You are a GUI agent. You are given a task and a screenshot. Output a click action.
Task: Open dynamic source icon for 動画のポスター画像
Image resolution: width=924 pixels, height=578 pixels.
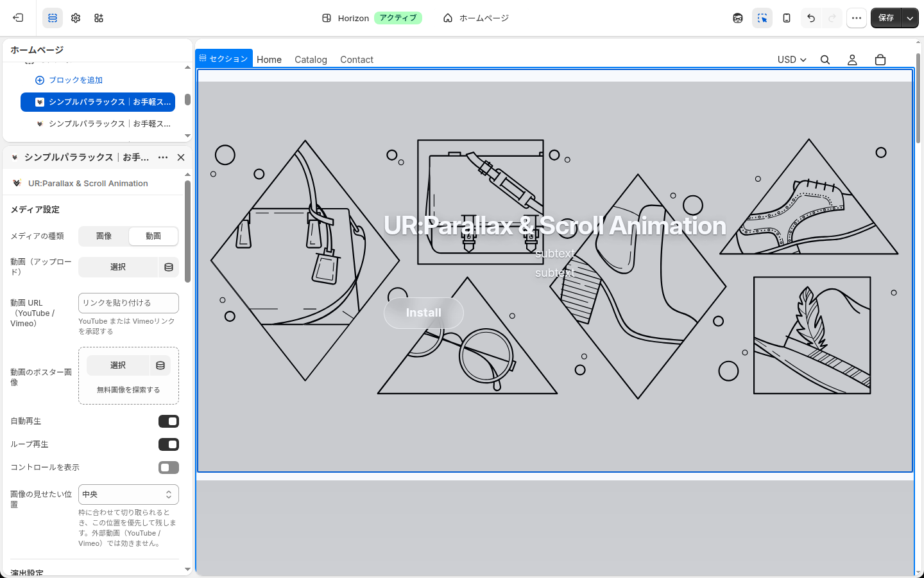tap(160, 365)
